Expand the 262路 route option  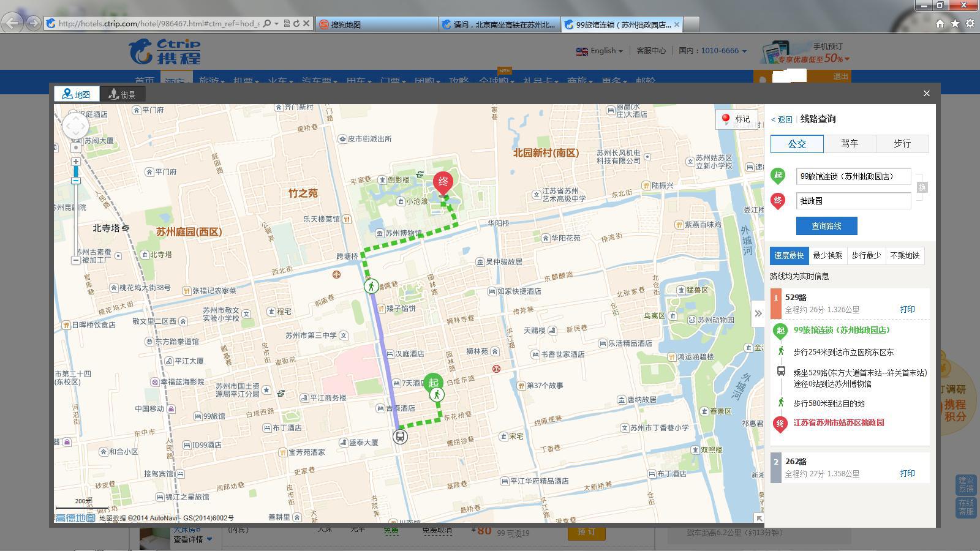click(796, 462)
